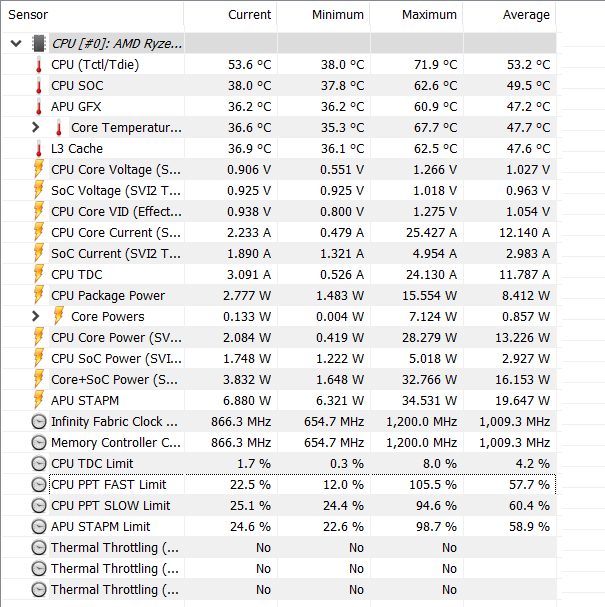Click lightning icon beside CPU TDC

(x=39, y=274)
